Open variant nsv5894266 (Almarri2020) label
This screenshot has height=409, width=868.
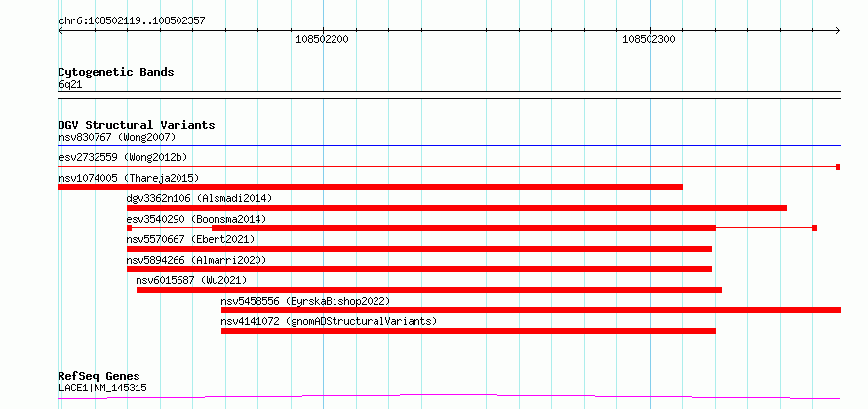point(196,260)
